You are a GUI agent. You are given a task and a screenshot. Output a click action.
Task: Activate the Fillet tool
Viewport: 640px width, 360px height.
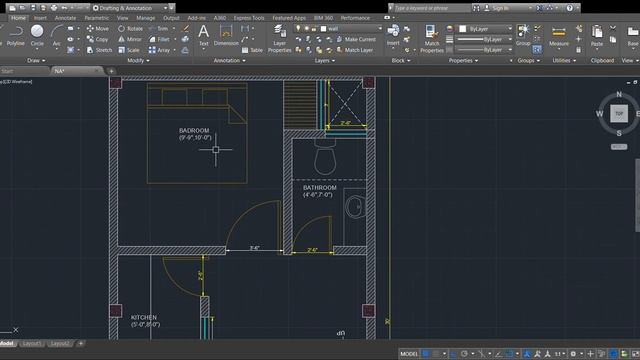coord(159,39)
